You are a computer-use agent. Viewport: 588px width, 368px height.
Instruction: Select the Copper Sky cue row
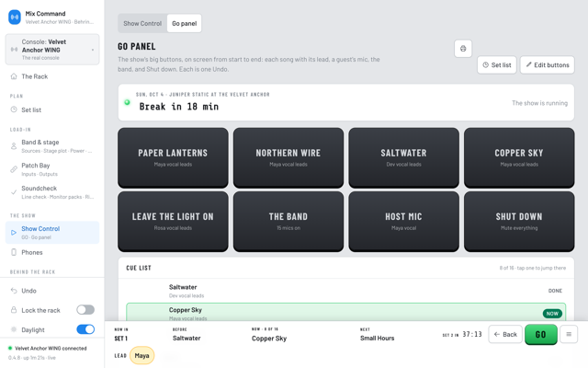point(345,313)
